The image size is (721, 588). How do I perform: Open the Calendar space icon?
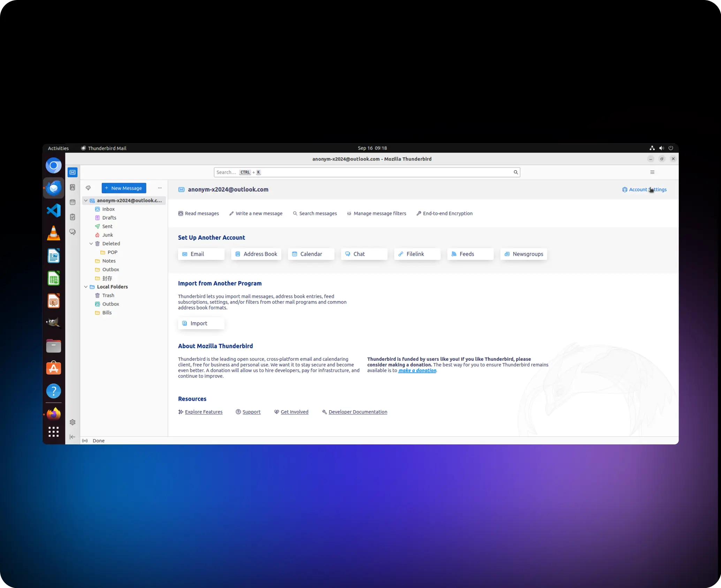click(73, 202)
